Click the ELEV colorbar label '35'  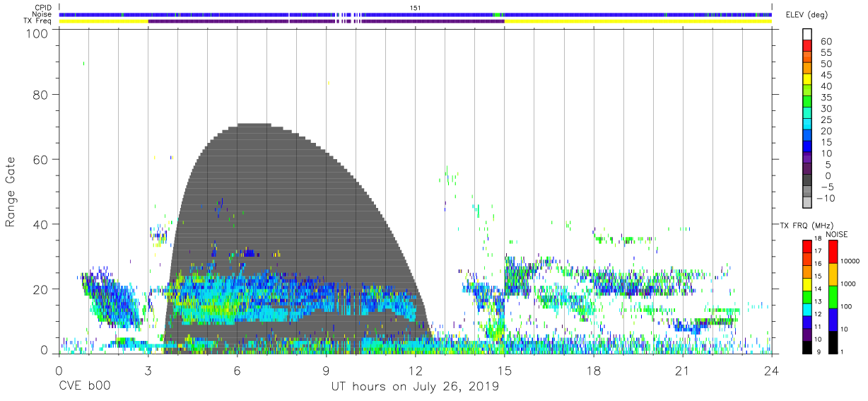coord(826,98)
